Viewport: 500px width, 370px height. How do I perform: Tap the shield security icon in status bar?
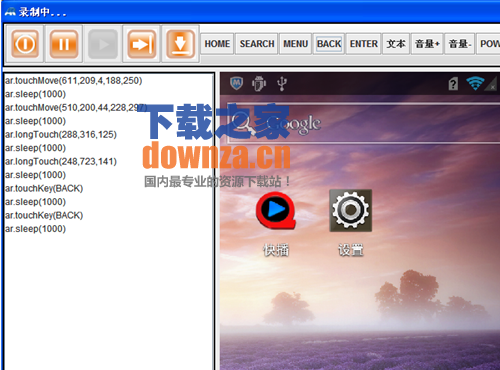(x=236, y=83)
